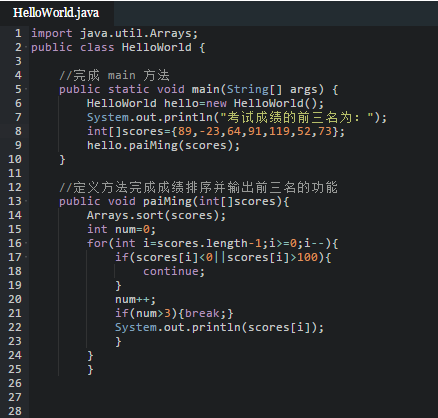Click 'class' keyword on line 2
The image size is (438, 418).
(97, 47)
